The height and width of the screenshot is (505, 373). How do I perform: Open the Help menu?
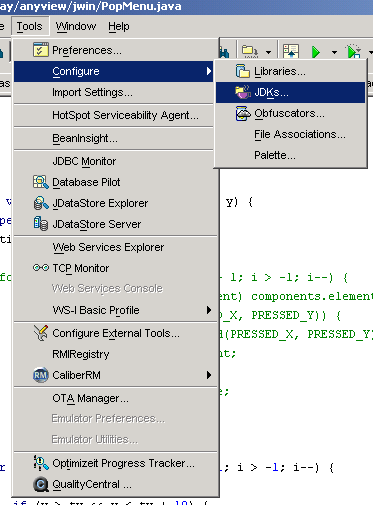[119, 26]
